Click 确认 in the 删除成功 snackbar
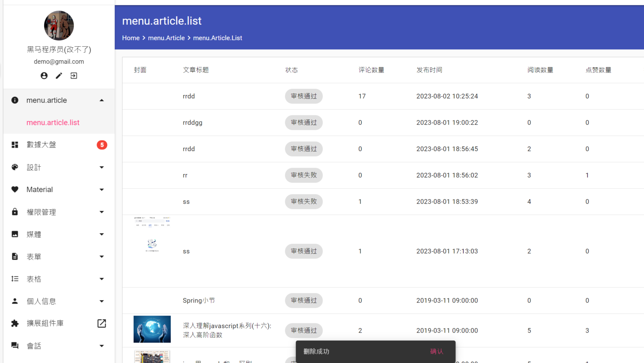The width and height of the screenshot is (644, 363). (437, 351)
